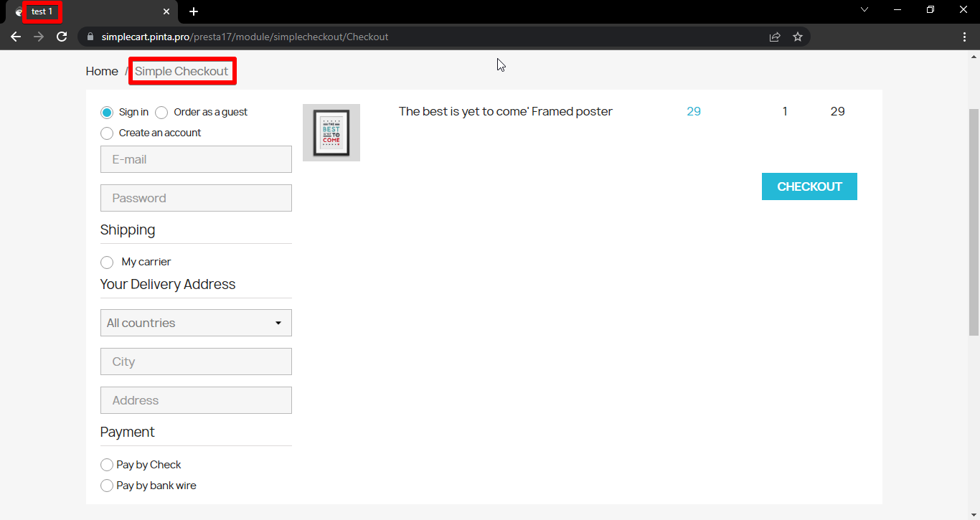The height and width of the screenshot is (520, 980).
Task: Open a new tab with plus icon
Action: click(x=194, y=11)
